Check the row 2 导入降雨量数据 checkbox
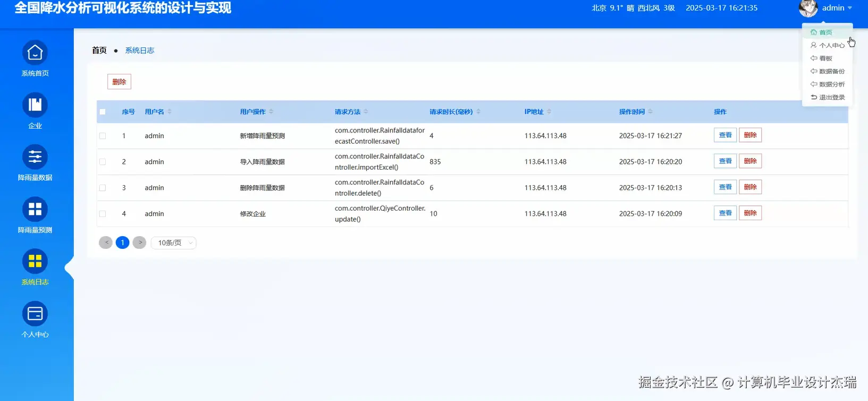 click(103, 162)
